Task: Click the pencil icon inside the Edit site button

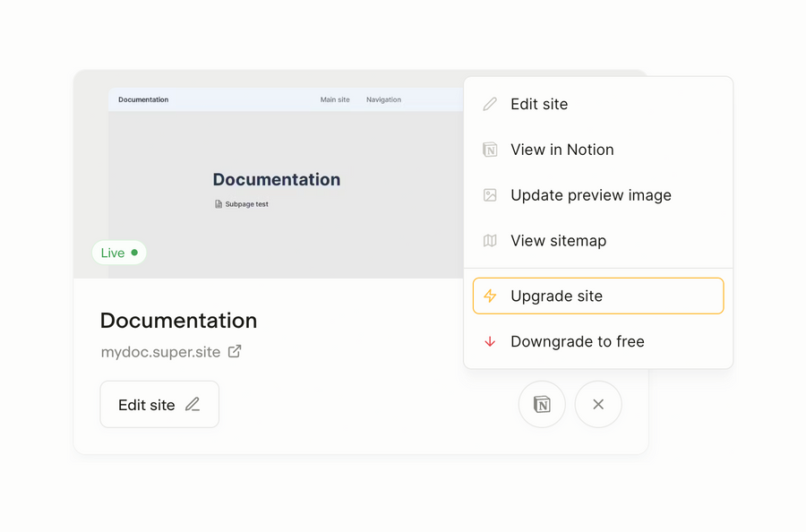Action: pos(193,404)
